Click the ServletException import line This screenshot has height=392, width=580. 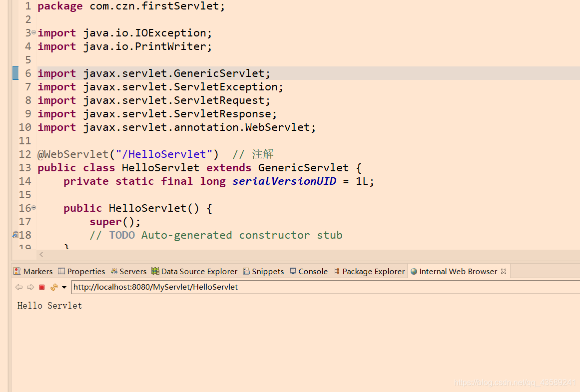click(160, 87)
